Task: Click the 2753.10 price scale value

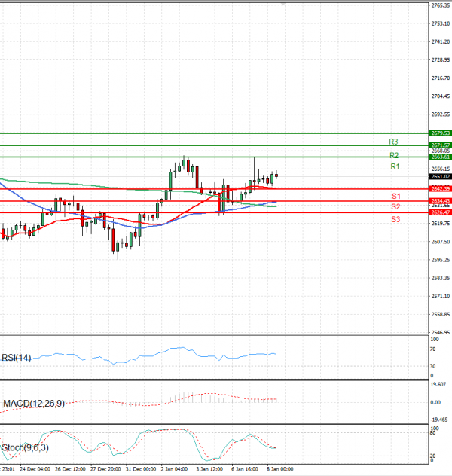Action: click(x=441, y=23)
